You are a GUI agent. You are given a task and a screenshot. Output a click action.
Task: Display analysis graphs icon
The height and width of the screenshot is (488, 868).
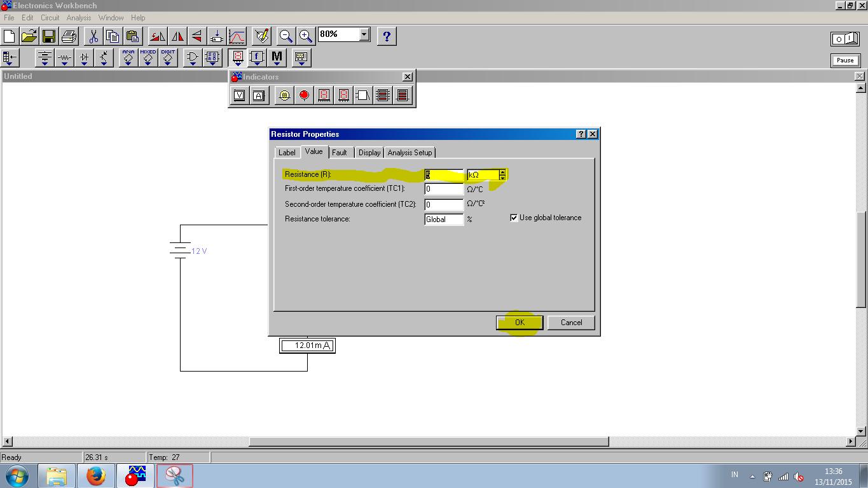point(237,36)
